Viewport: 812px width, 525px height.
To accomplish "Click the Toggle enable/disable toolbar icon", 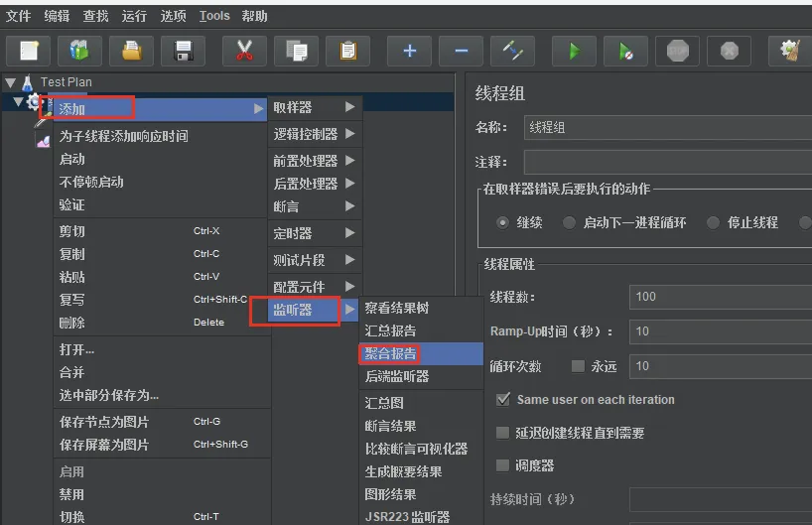I will click(512, 51).
